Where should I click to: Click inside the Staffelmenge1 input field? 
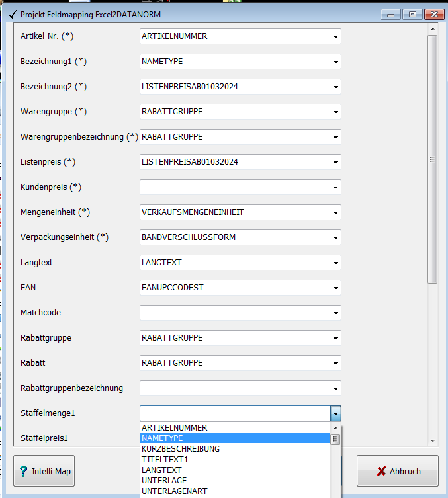click(x=235, y=413)
